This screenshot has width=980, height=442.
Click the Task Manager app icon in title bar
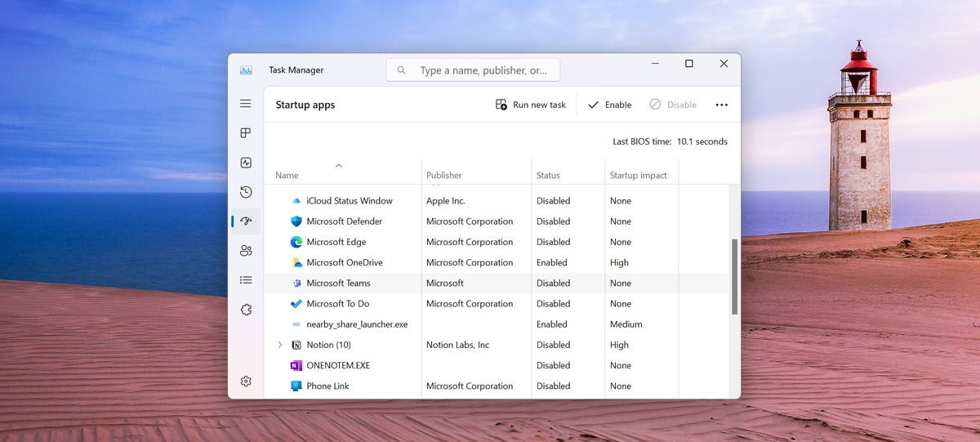[x=246, y=70]
